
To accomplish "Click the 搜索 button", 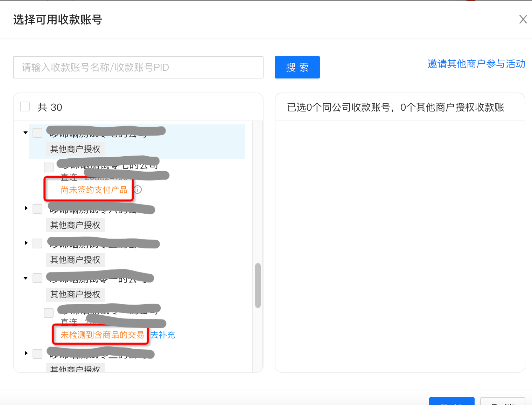I will tap(297, 67).
